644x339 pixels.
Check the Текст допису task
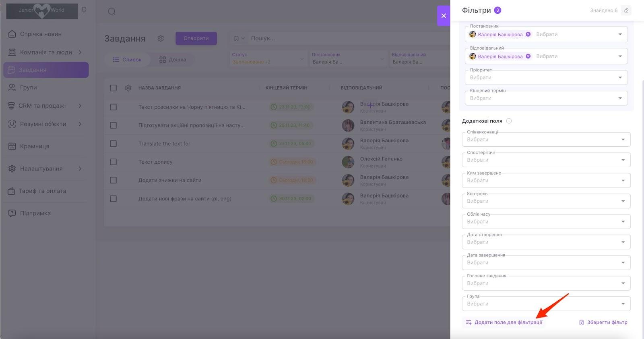[113, 162]
